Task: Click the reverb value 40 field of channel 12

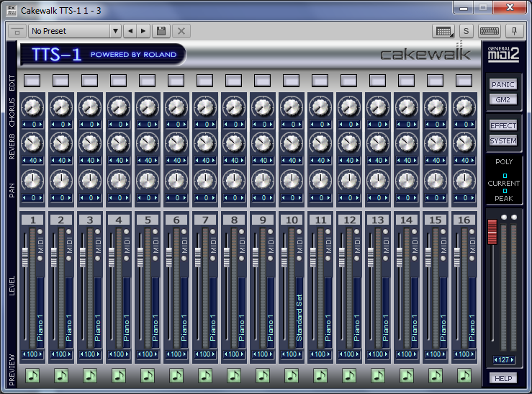Action: tap(349, 161)
